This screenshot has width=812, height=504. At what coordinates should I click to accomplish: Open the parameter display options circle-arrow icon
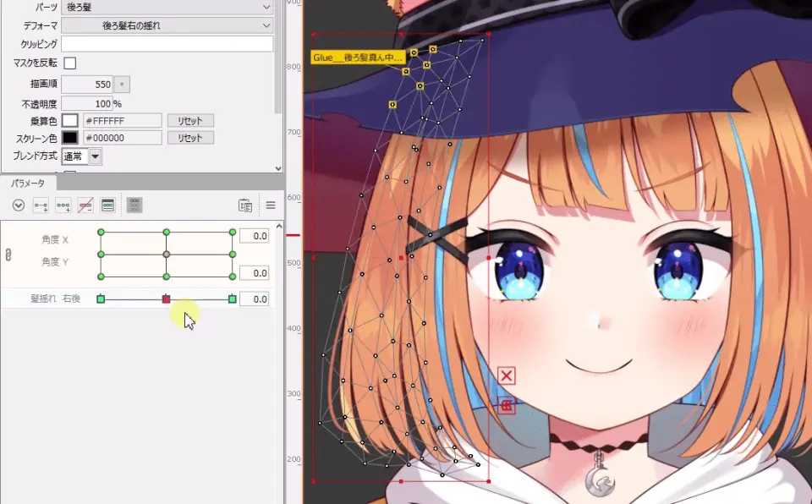coord(19,205)
